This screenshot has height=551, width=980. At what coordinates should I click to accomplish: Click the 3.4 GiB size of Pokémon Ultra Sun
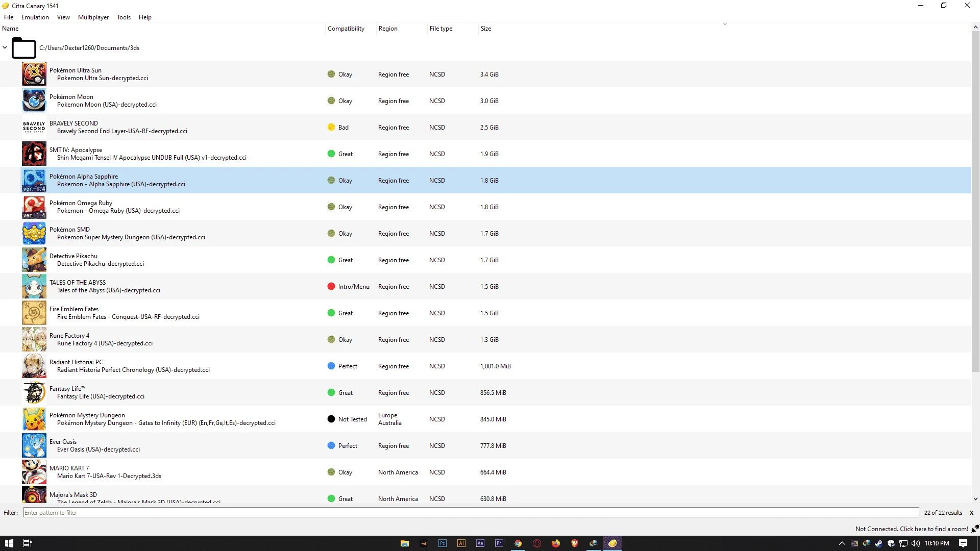click(489, 74)
